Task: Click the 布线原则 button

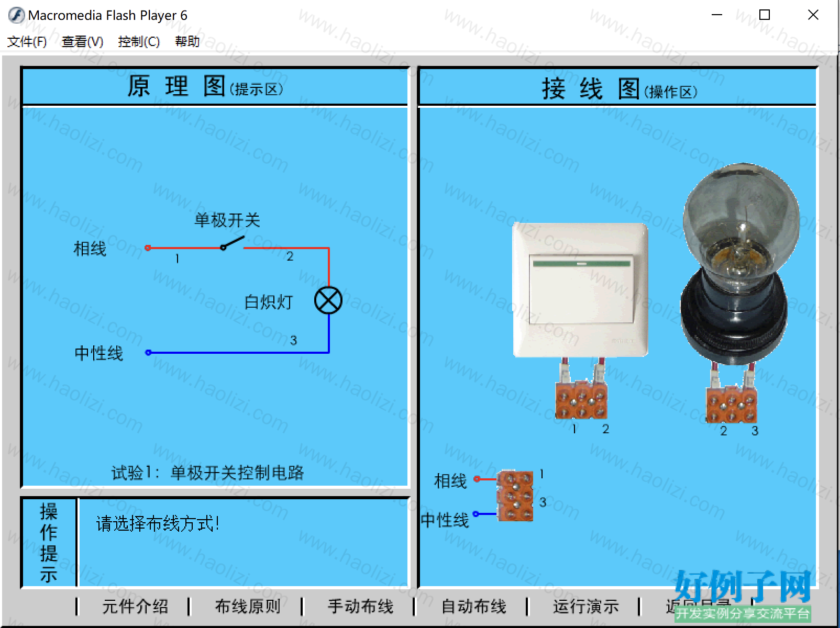Action: (248, 607)
